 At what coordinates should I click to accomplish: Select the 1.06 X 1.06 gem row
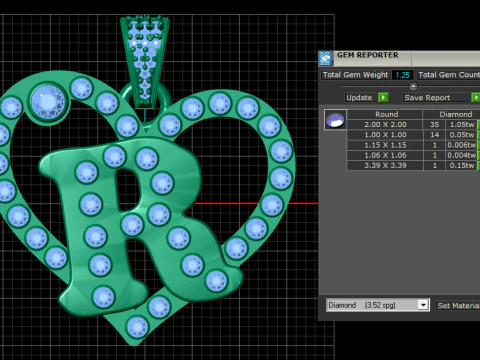pyautogui.click(x=412, y=155)
